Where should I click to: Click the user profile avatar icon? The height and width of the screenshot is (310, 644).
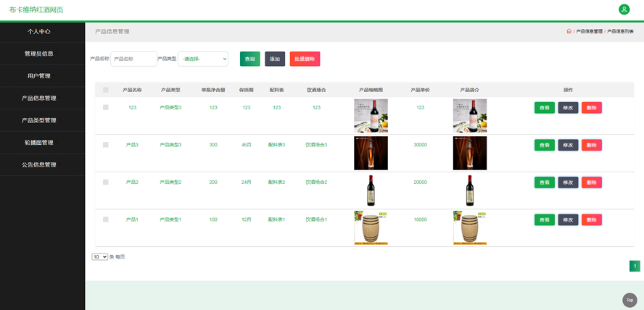pos(624,9)
